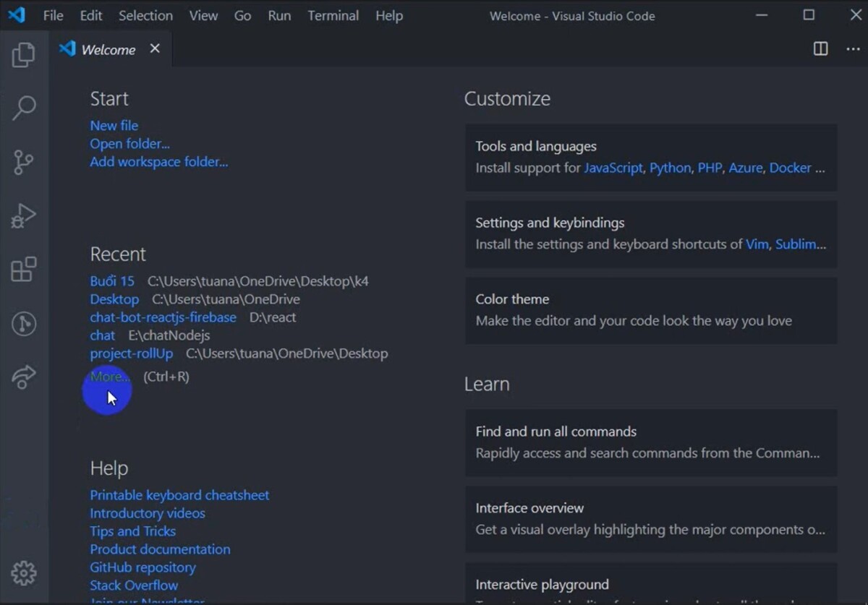Install Python language support
The image size is (868, 605).
[671, 168]
